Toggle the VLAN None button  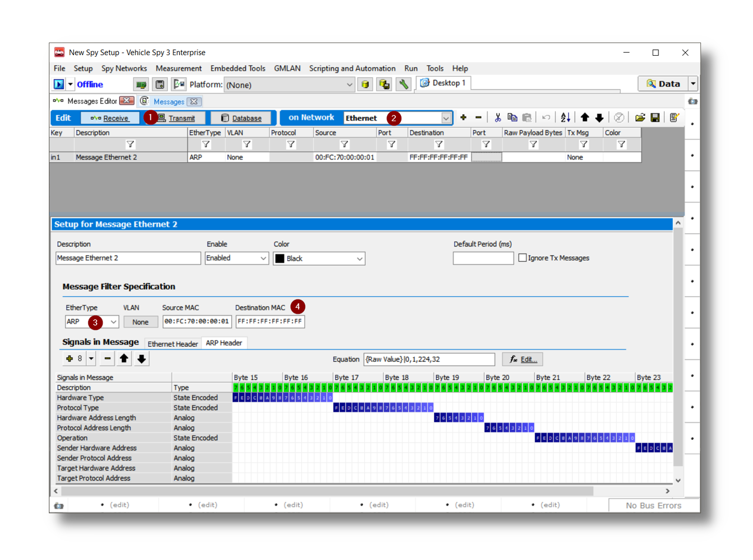click(140, 322)
